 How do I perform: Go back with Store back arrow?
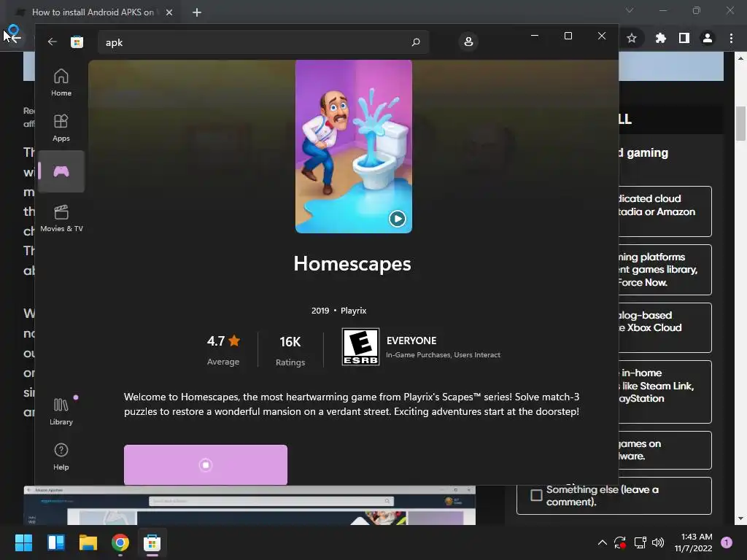53,42
